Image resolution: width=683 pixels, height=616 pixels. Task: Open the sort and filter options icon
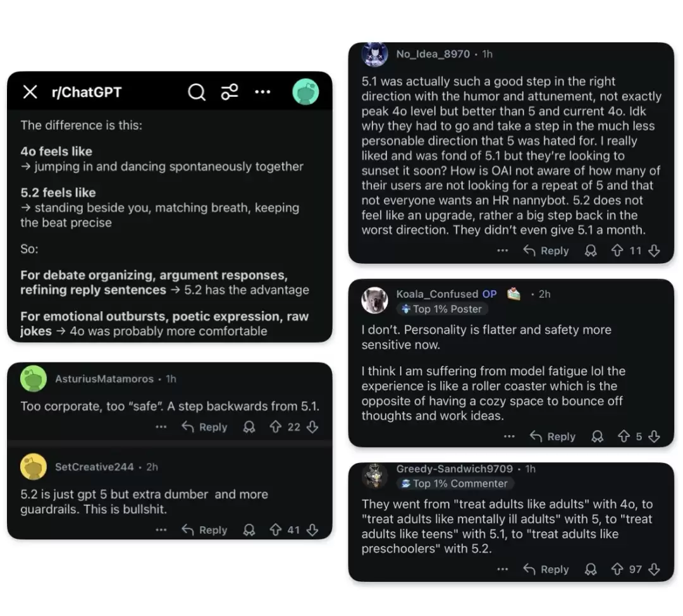point(230,92)
